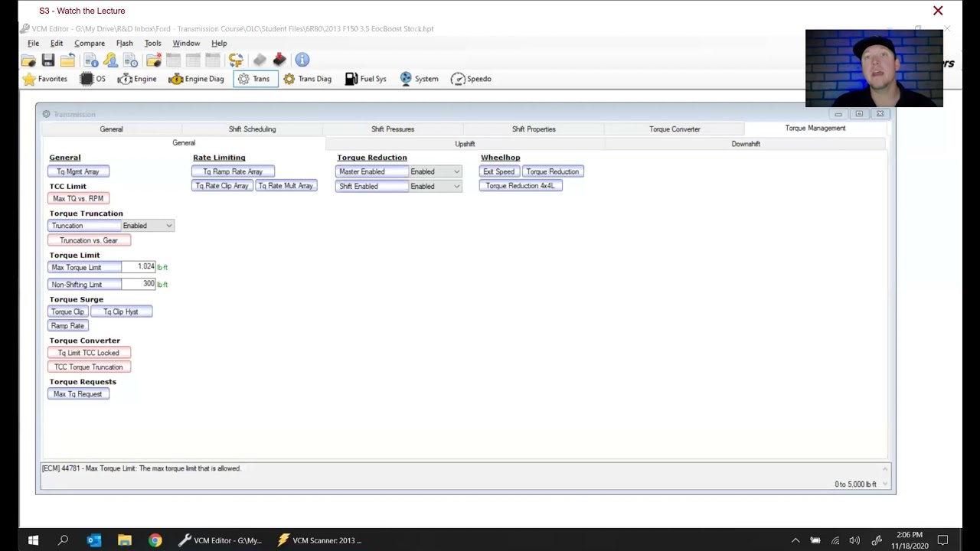Switch to the Downshift sub-tab
This screenshot has height=551, width=980.
tap(745, 144)
